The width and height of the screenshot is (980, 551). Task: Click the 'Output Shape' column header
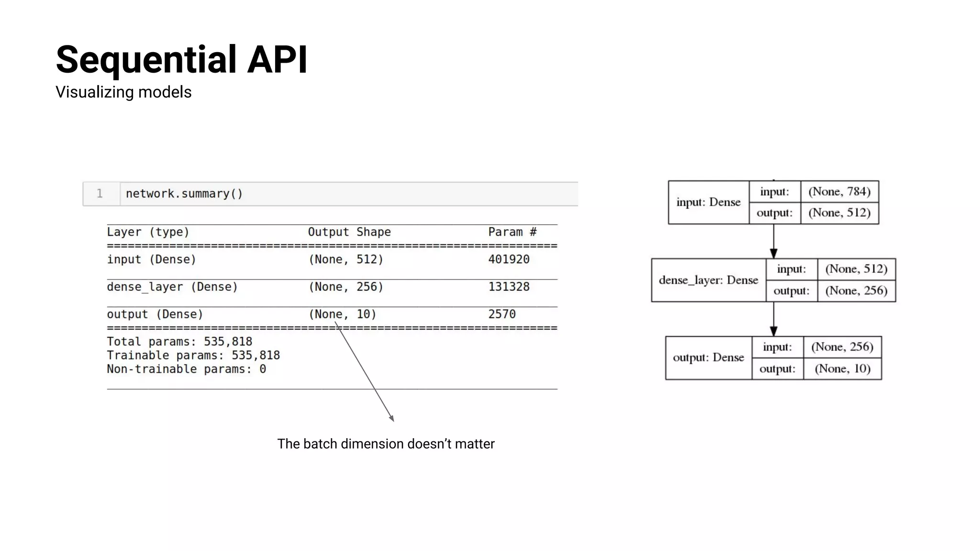click(x=349, y=232)
